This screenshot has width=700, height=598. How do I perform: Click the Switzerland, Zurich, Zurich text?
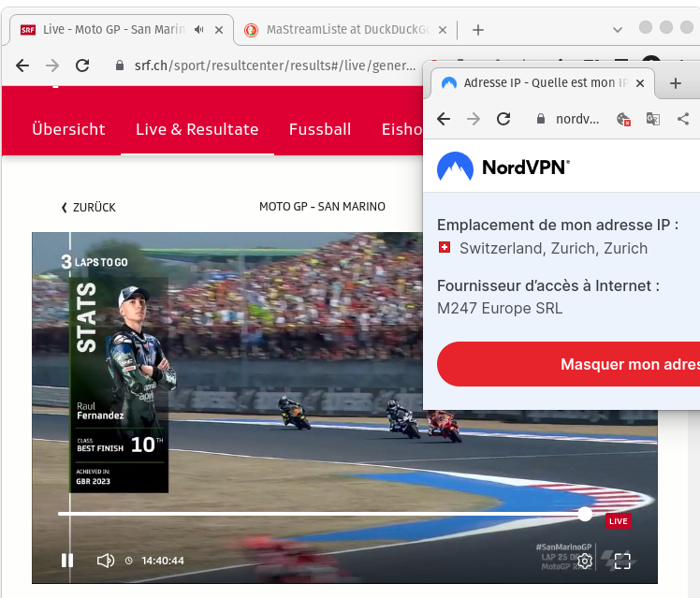click(x=553, y=248)
